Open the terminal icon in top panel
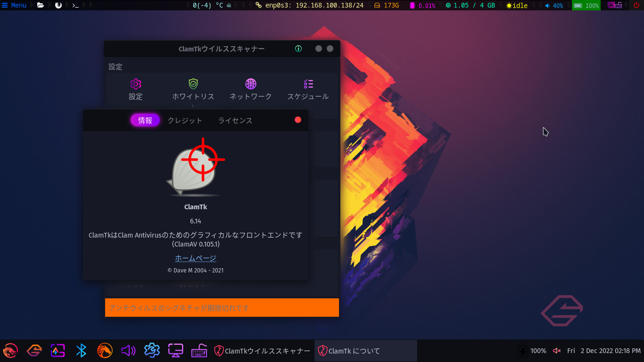Image resolution: width=644 pixels, height=362 pixels. pyautogui.click(x=75, y=5)
